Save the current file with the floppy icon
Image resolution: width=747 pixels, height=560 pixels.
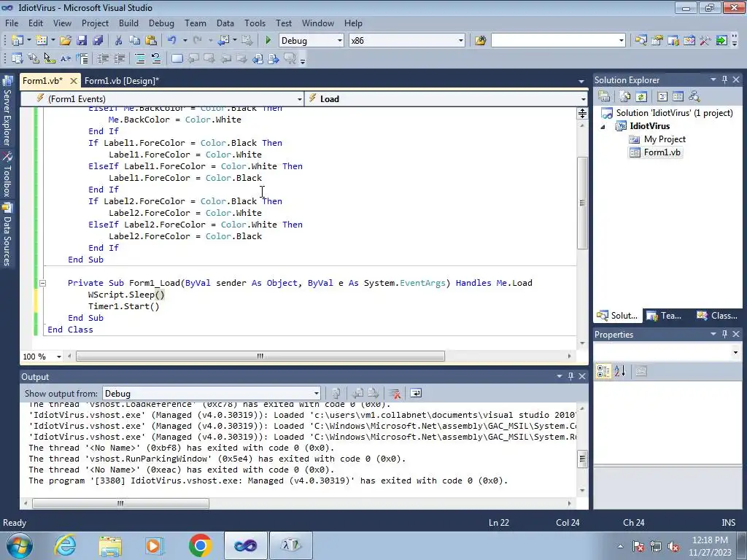coord(82,41)
